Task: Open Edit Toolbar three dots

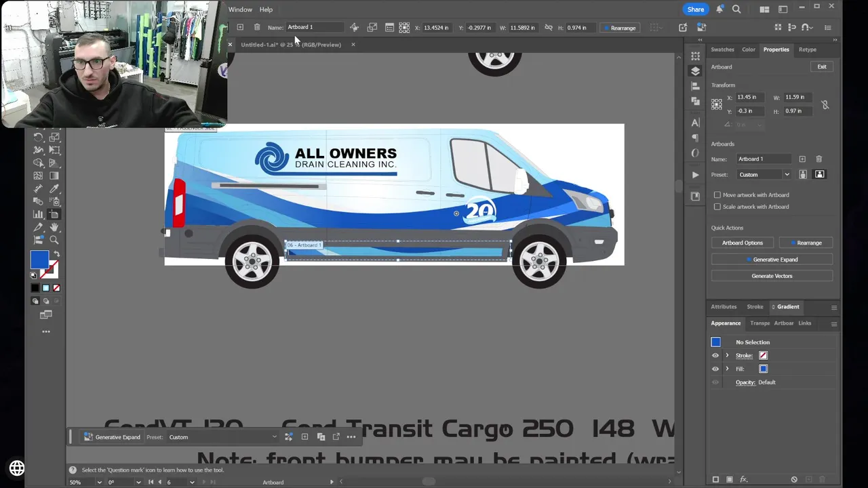Action: pyautogui.click(x=46, y=331)
